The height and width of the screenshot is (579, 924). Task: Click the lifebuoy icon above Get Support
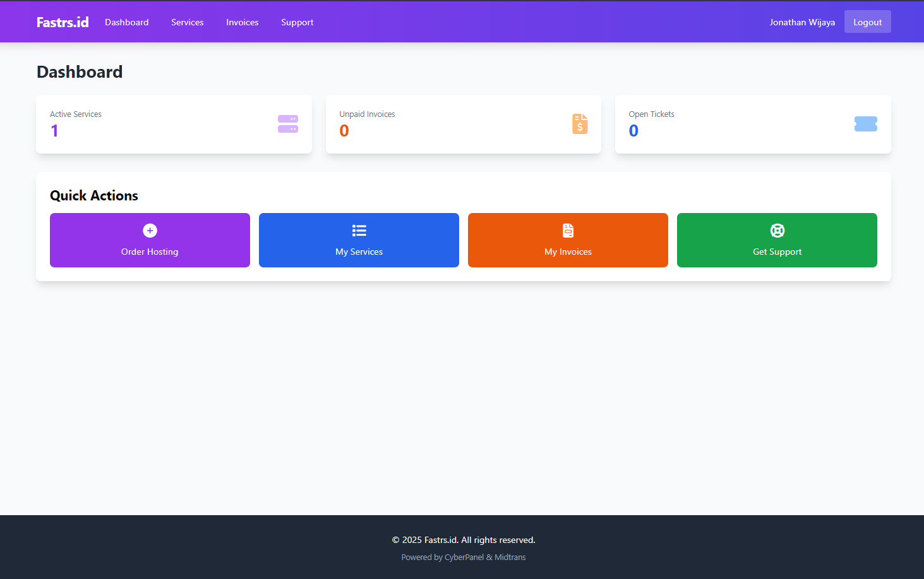pos(777,231)
